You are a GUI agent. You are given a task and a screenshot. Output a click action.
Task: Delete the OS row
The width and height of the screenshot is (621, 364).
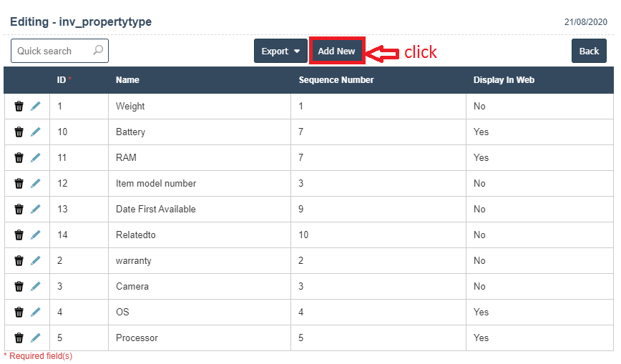19,313
